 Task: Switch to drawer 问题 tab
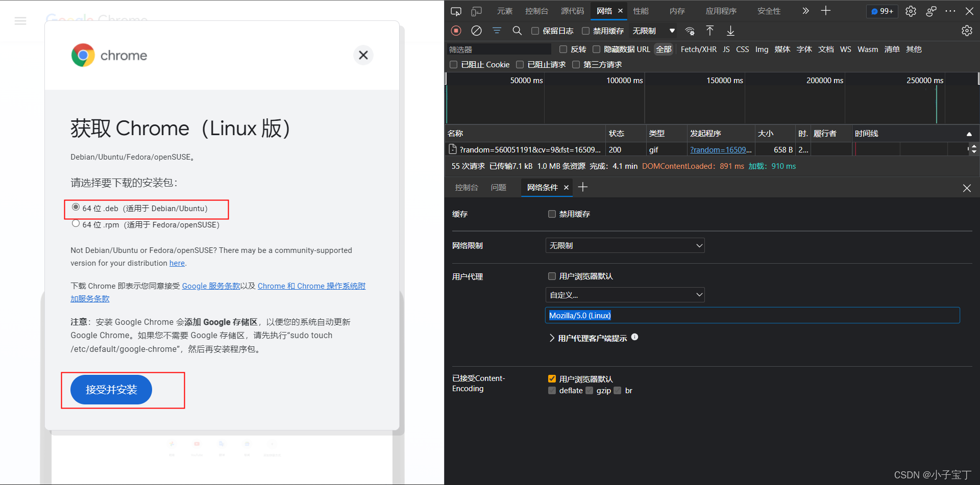pos(499,188)
